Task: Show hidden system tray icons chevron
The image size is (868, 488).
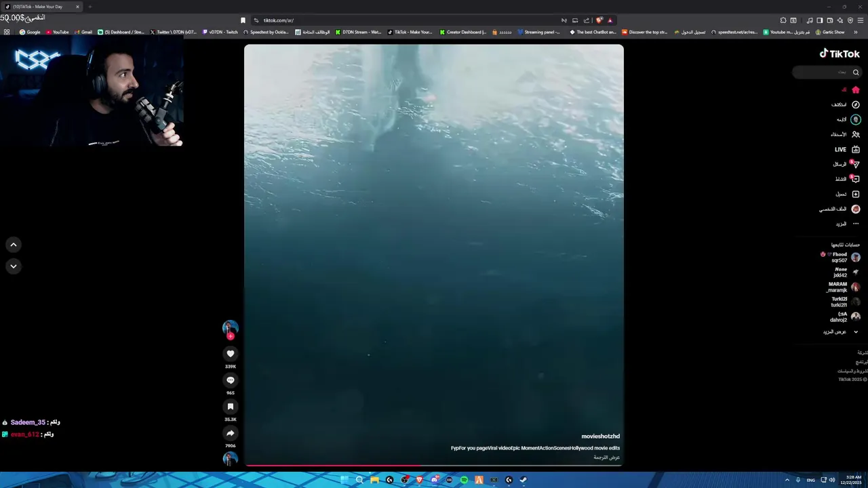Action: pyautogui.click(x=787, y=480)
